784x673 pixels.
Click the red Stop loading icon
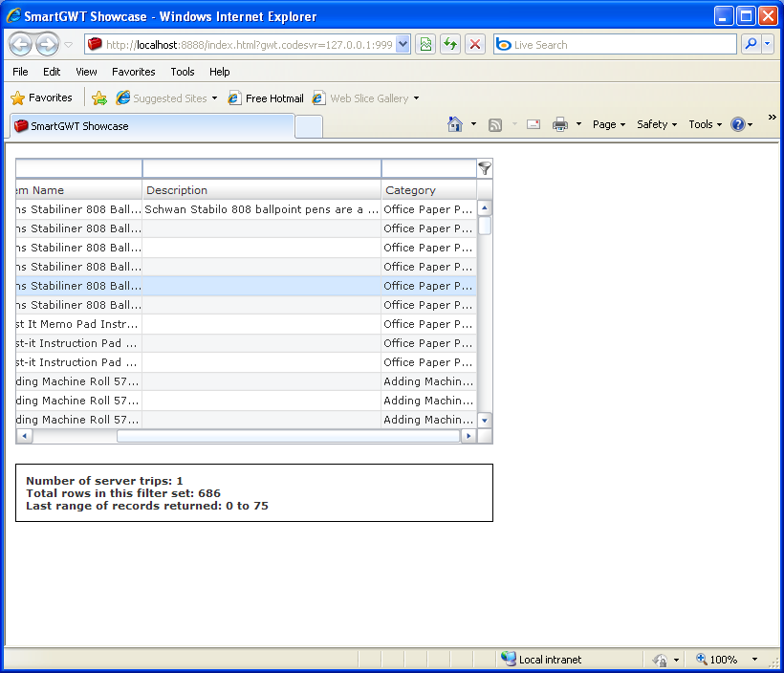[475, 45]
